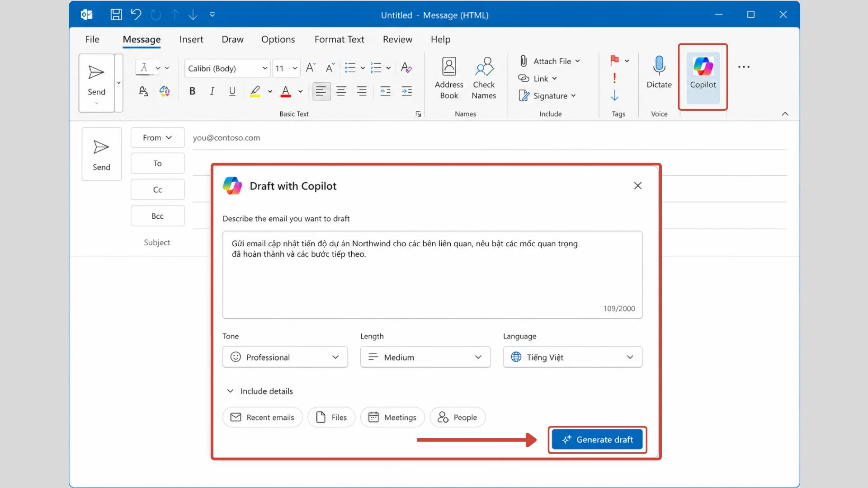Viewport: 868px width, 488px height.
Task: Center the paragraph text
Action: pyautogui.click(x=341, y=91)
